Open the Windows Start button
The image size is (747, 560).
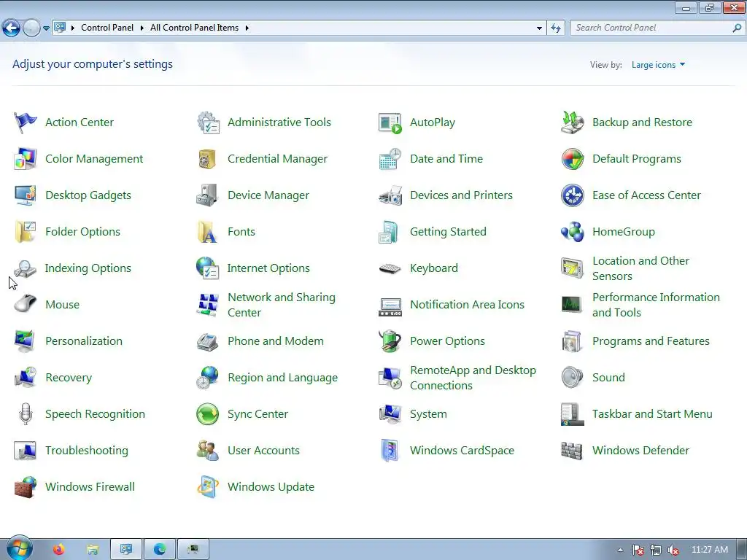(x=19, y=548)
